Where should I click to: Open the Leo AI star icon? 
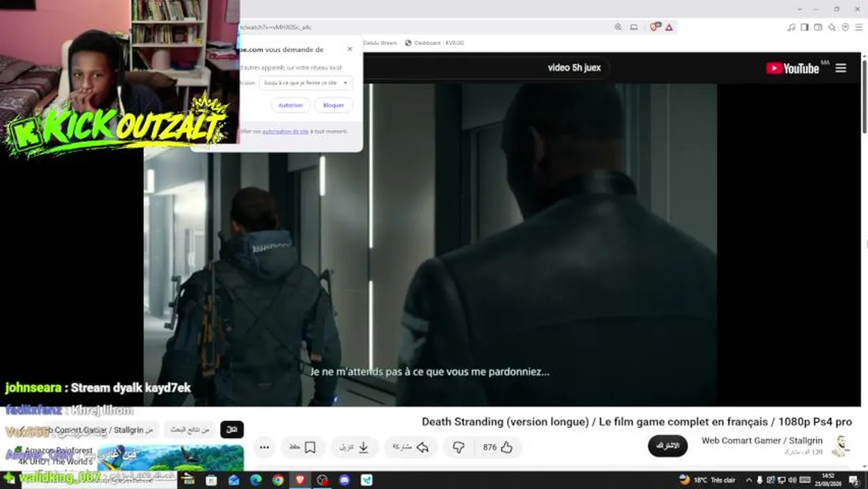(831, 27)
